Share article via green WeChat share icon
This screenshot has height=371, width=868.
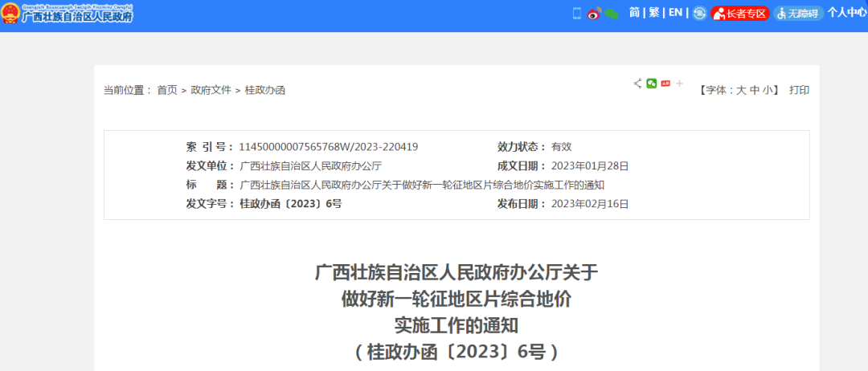click(652, 84)
